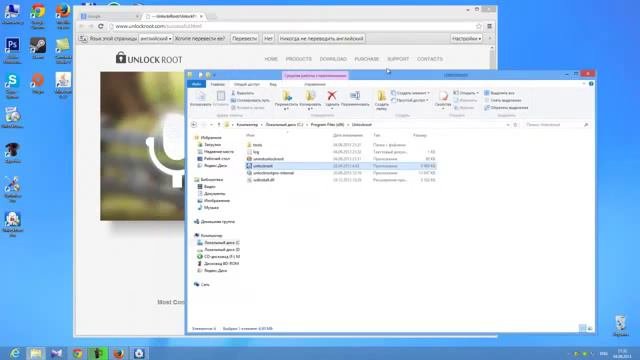Click the Unlock Root logo on webpage

149,58
